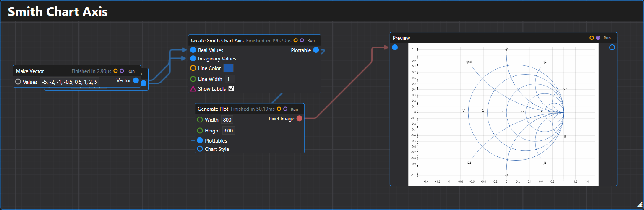Click orange circle in Generate Plot header
Image resolution: width=644 pixels, height=210 pixels.
pos(279,109)
